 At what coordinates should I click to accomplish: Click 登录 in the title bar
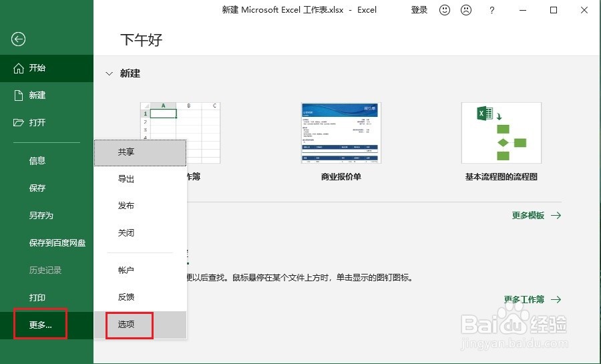pos(419,10)
